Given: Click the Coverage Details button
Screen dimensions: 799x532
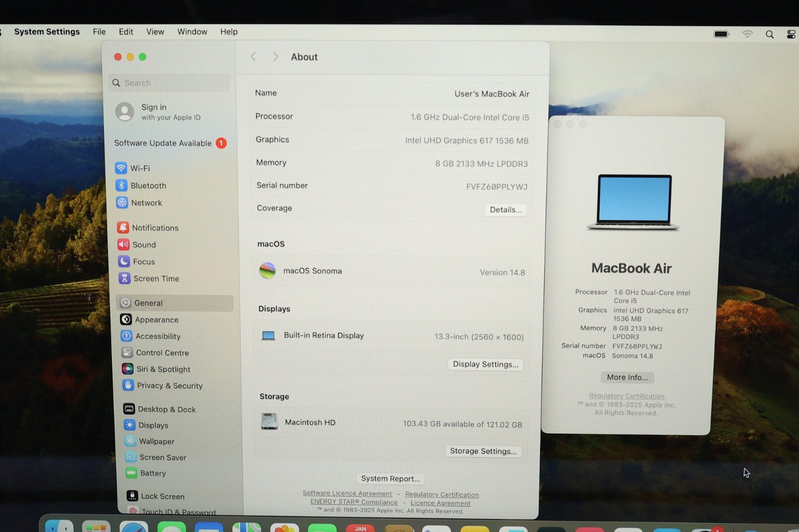Looking at the screenshot, I should coord(505,210).
